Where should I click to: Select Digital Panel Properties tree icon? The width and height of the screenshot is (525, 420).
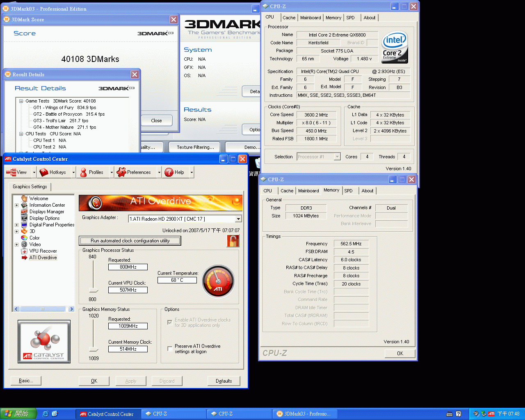coord(24,225)
